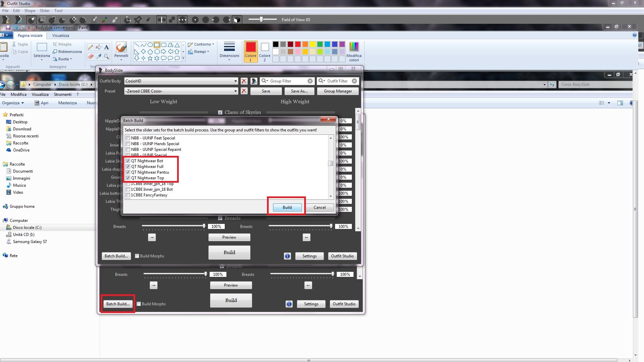Choose the Eraser tool in Paint

tap(90, 57)
